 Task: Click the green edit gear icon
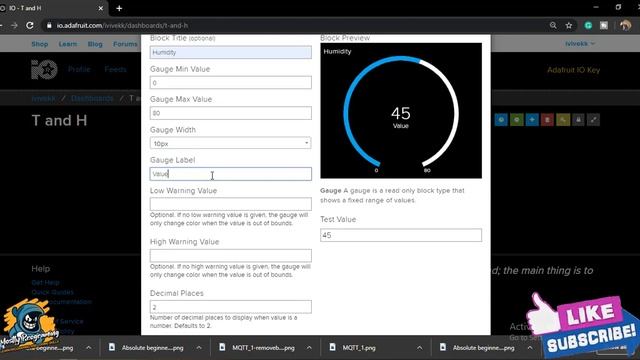pos(517,120)
